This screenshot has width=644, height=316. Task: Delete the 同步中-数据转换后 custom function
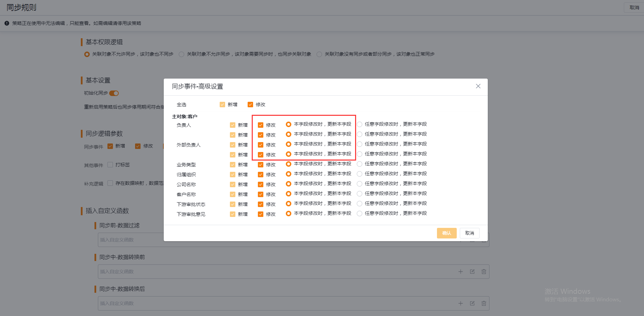coord(484,303)
